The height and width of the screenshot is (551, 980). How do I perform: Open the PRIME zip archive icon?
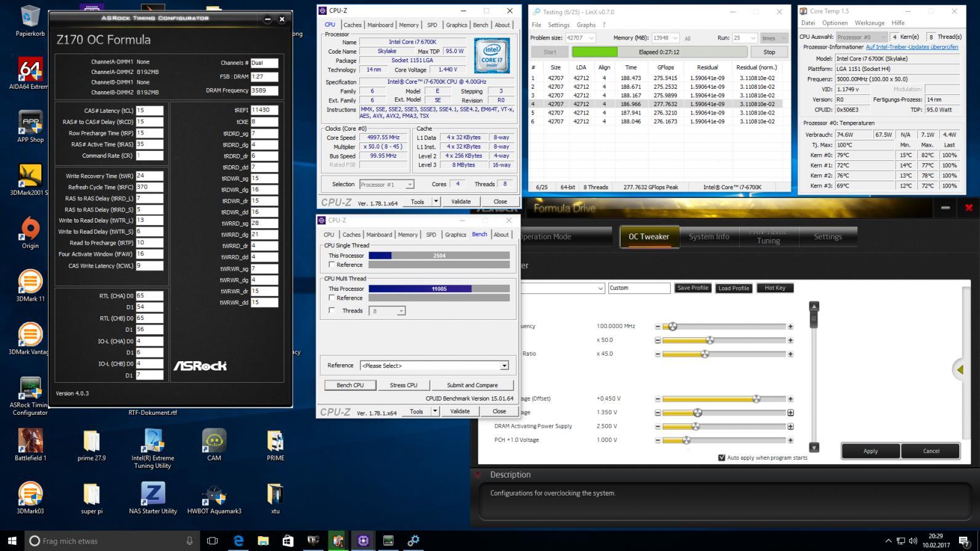point(276,444)
